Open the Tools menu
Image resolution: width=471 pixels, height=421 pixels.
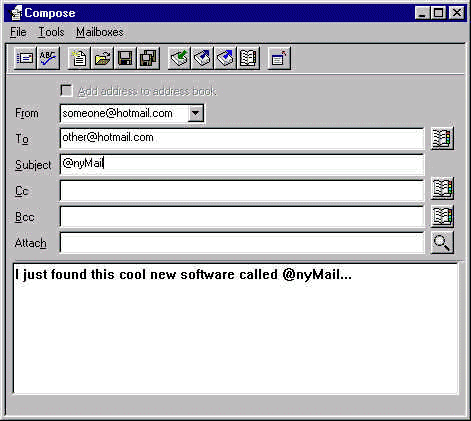[x=51, y=32]
